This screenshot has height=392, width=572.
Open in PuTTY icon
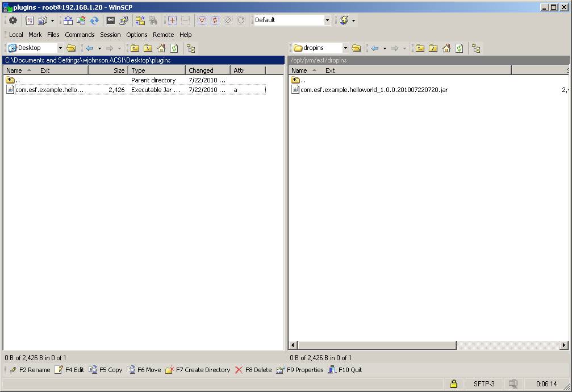point(124,20)
